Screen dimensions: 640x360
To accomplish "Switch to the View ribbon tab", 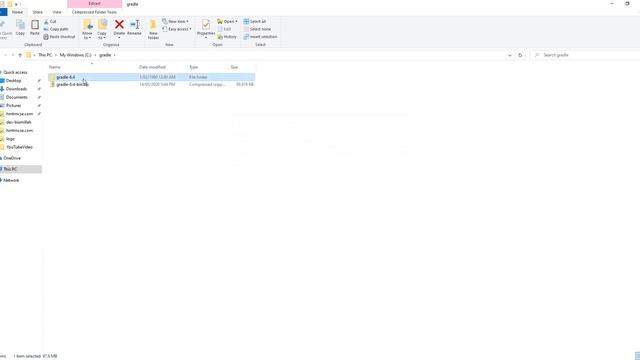I will 57,12.
